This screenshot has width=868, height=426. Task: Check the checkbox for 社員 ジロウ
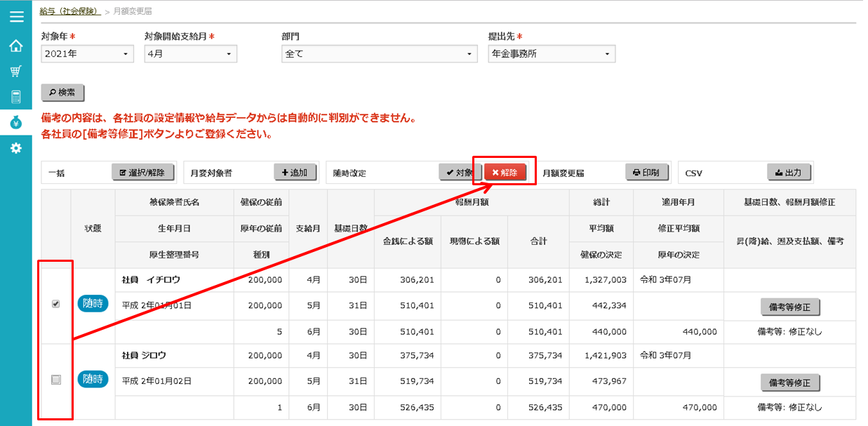click(x=56, y=380)
